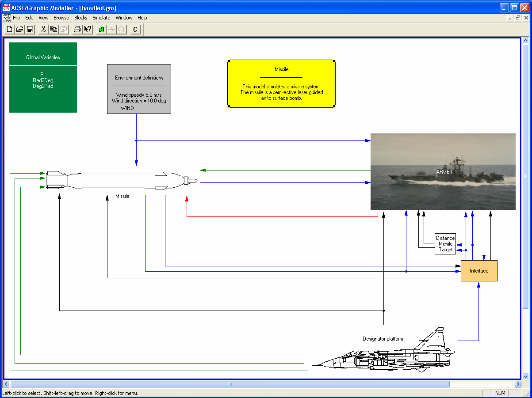
Task: Minimize the ACSL application window
Action: (x=505, y=8)
